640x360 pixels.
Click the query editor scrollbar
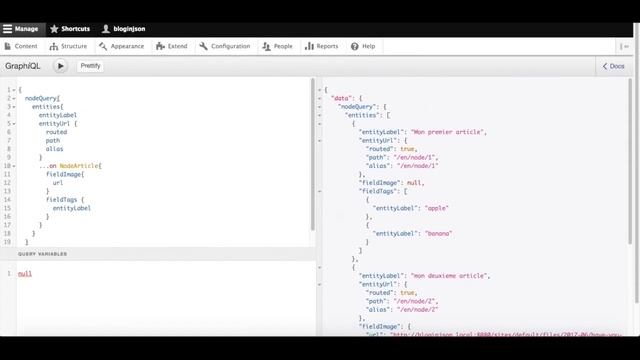tap(313, 155)
